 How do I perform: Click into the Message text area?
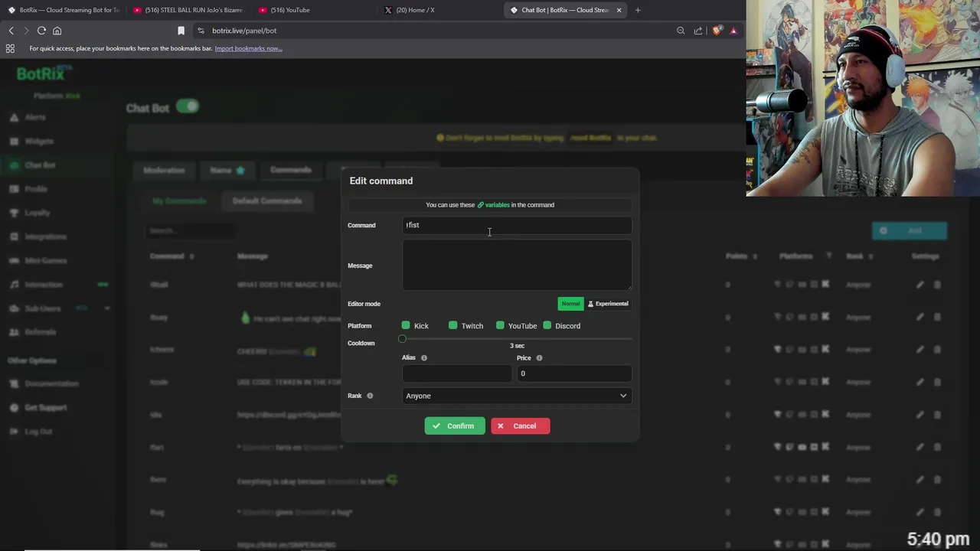[517, 266]
